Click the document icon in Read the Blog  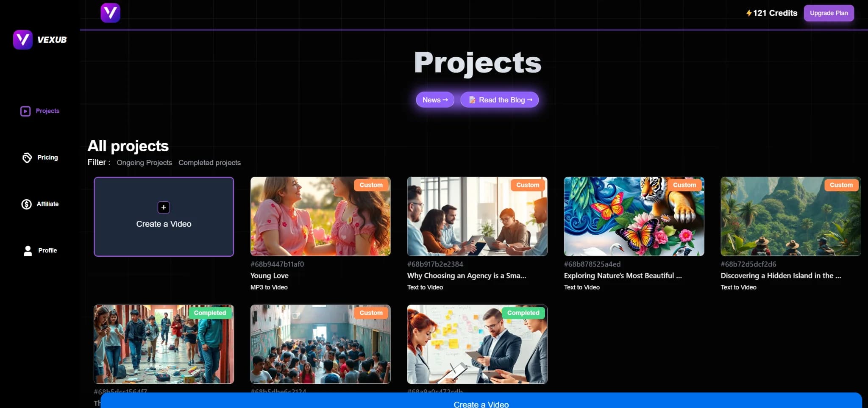click(x=472, y=100)
